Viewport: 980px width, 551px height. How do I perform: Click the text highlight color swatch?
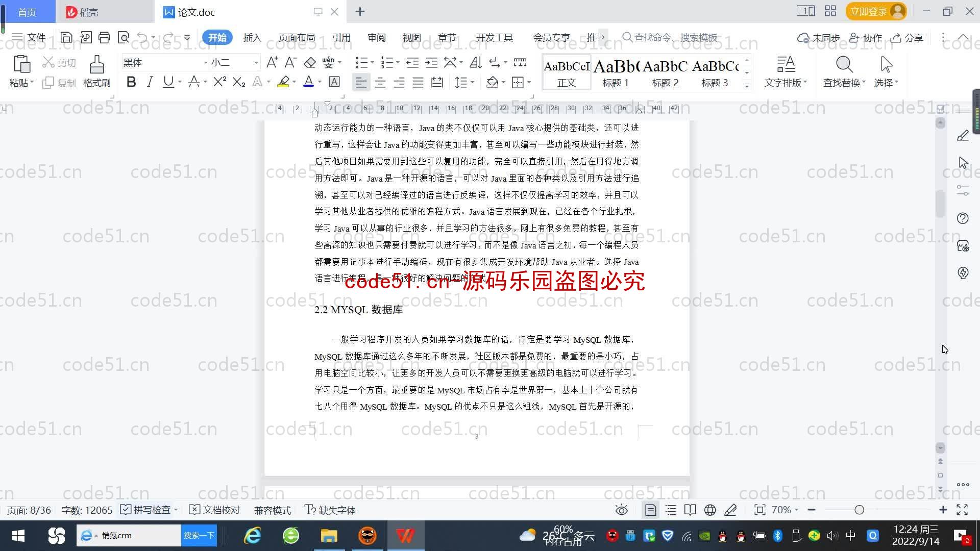pos(283,82)
